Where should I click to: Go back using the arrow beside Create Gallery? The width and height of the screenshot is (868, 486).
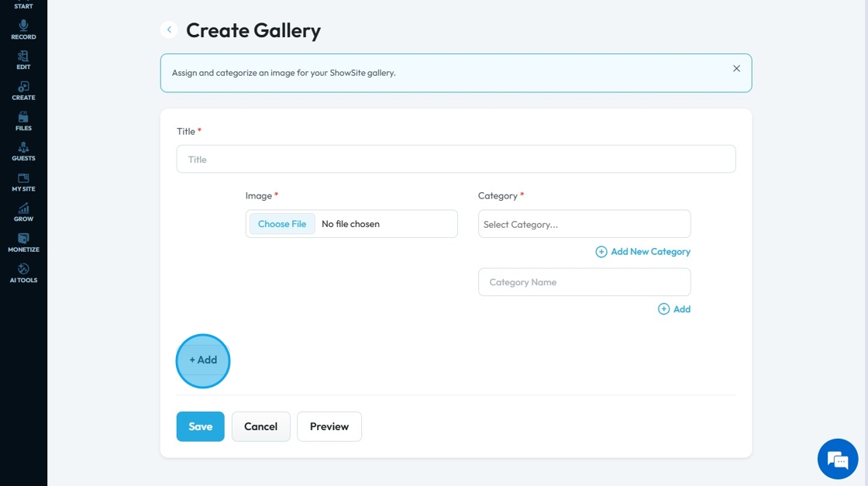tap(169, 30)
